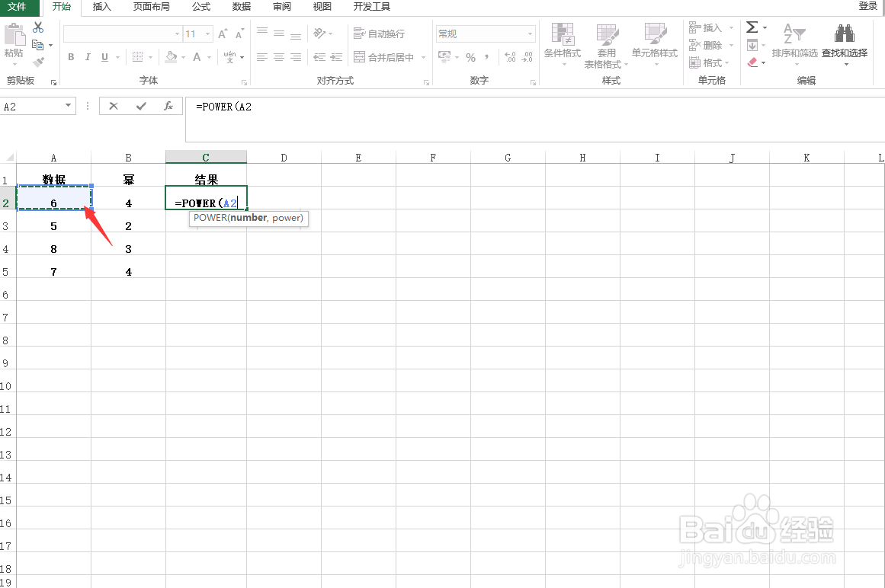
Task: Switch to the 开发工具 tab
Action: 371,7
